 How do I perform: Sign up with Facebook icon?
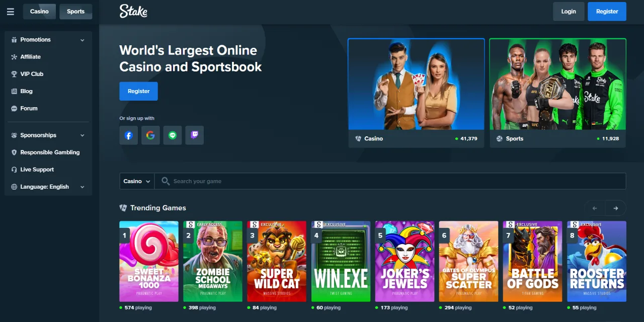pos(129,135)
